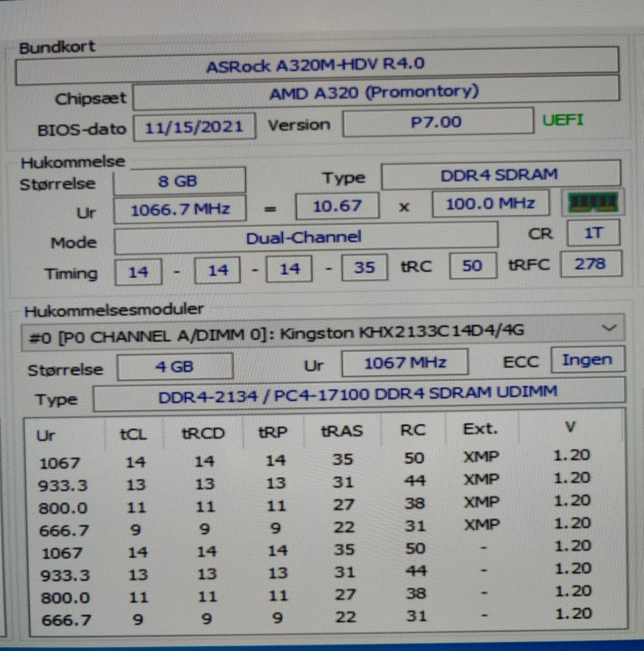Select the BIOS date 11/15/2021 field

pyautogui.click(x=194, y=128)
